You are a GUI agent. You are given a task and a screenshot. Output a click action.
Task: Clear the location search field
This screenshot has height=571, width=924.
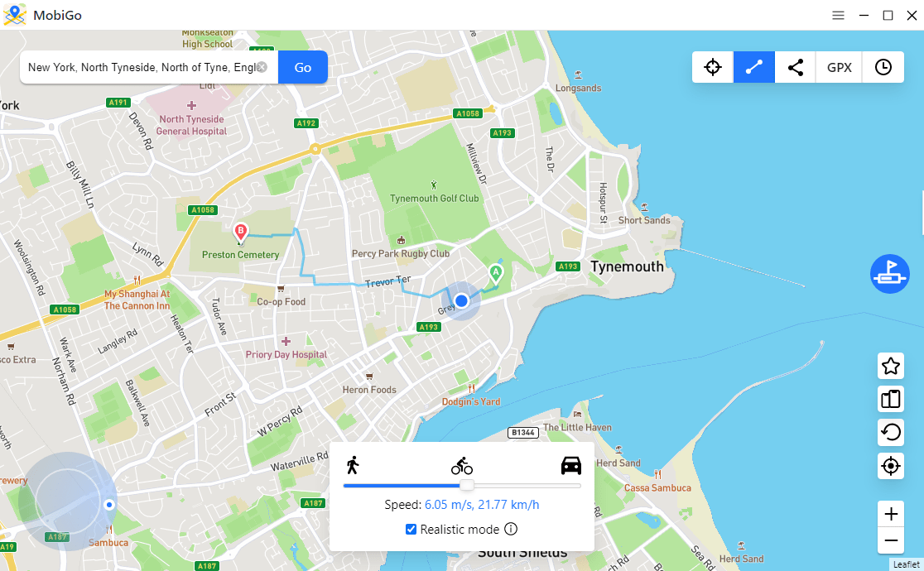click(262, 67)
